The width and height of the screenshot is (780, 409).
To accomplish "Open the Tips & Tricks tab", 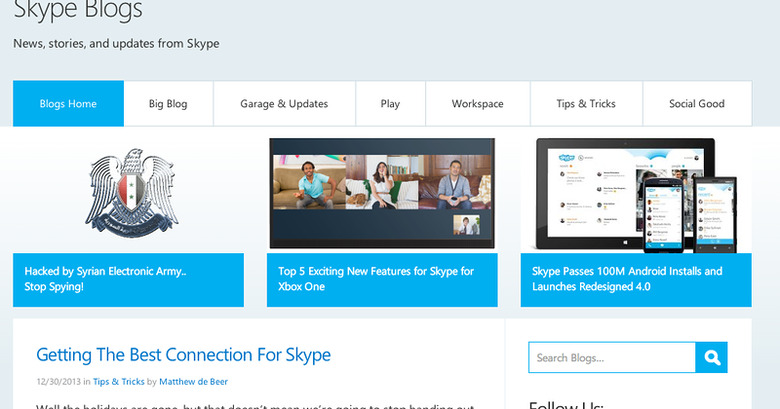I will click(x=586, y=103).
